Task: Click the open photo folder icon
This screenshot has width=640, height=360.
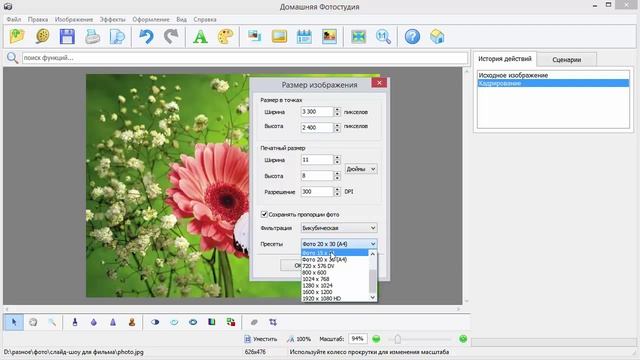Action: point(17,37)
